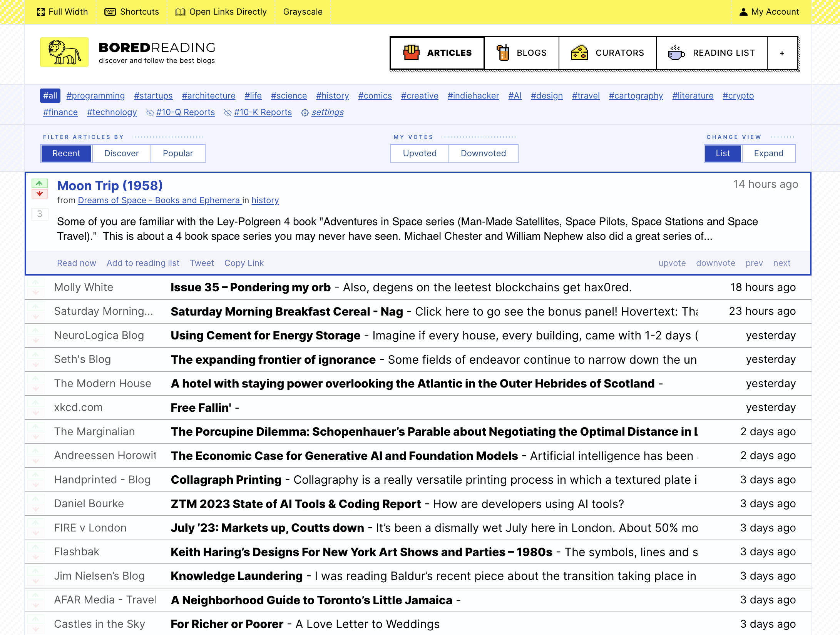The height and width of the screenshot is (635, 840).
Task: Click downvote arrow on The Marginalian row
Action: point(35,437)
